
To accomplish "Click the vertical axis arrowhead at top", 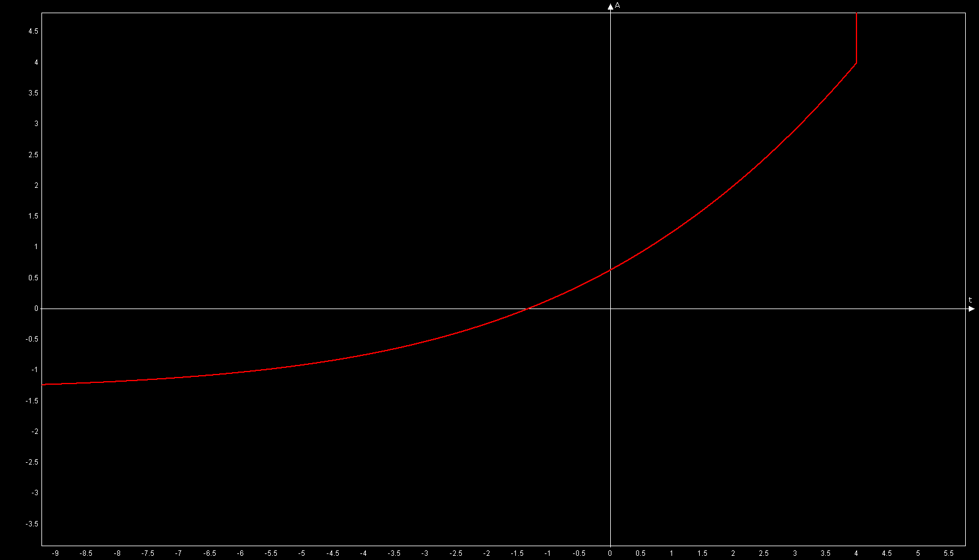I will tap(610, 7).
